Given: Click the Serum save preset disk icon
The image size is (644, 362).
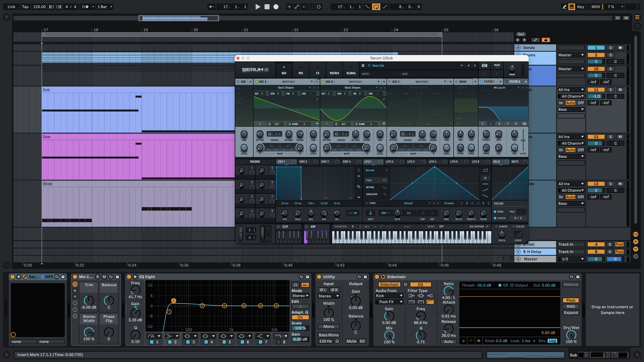Looking at the screenshot, I should pos(363,65).
